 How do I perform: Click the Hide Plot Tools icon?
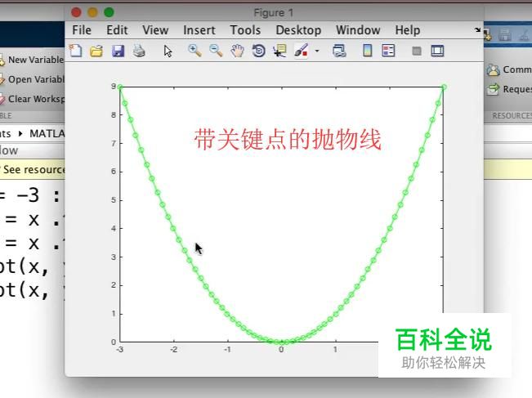[417, 51]
